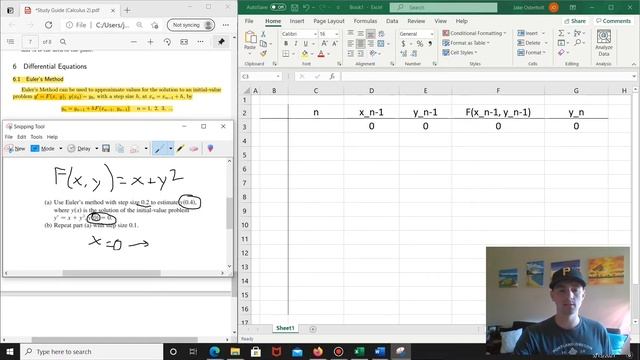Select the Sheet1 tab
The height and width of the screenshot is (360, 640).
tap(285, 328)
